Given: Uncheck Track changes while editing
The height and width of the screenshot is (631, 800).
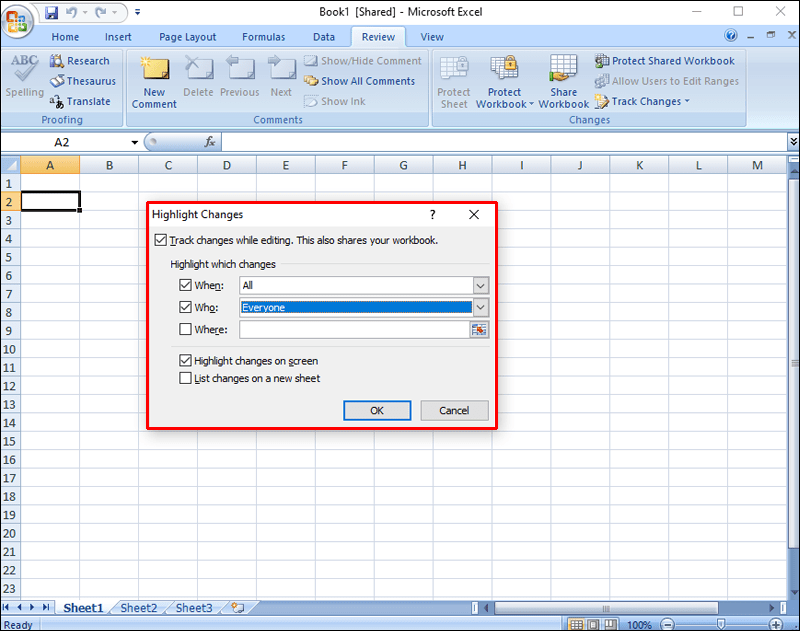Looking at the screenshot, I should pyautogui.click(x=160, y=240).
